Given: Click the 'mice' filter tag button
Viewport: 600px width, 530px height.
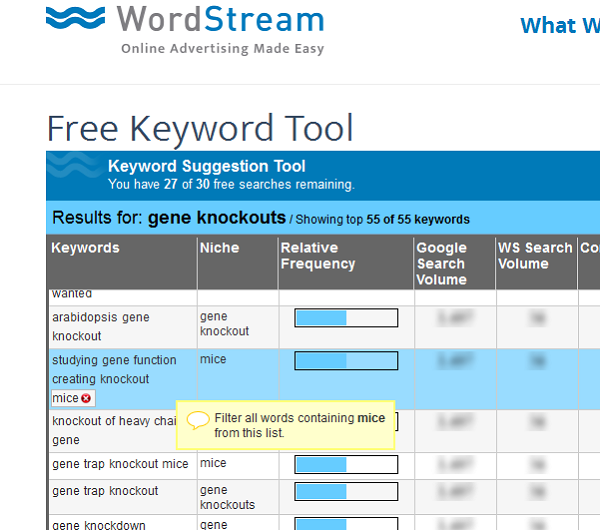Looking at the screenshot, I should point(73,398).
